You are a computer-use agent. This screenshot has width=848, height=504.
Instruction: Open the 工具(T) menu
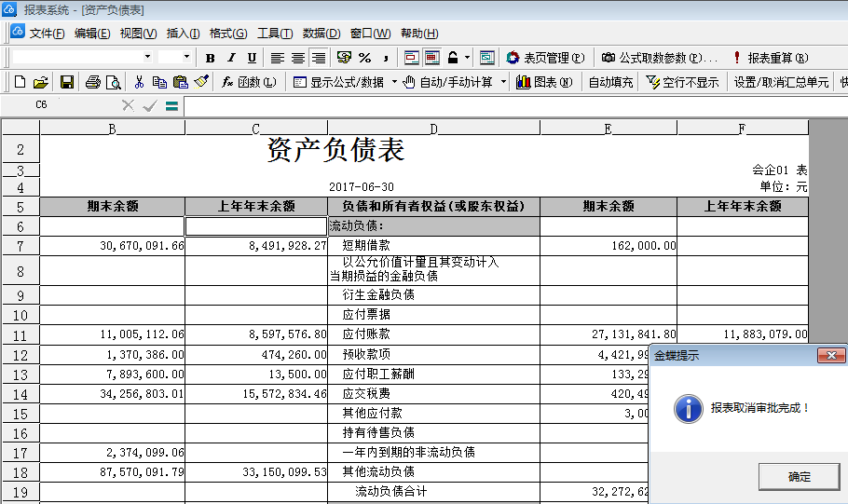click(275, 34)
